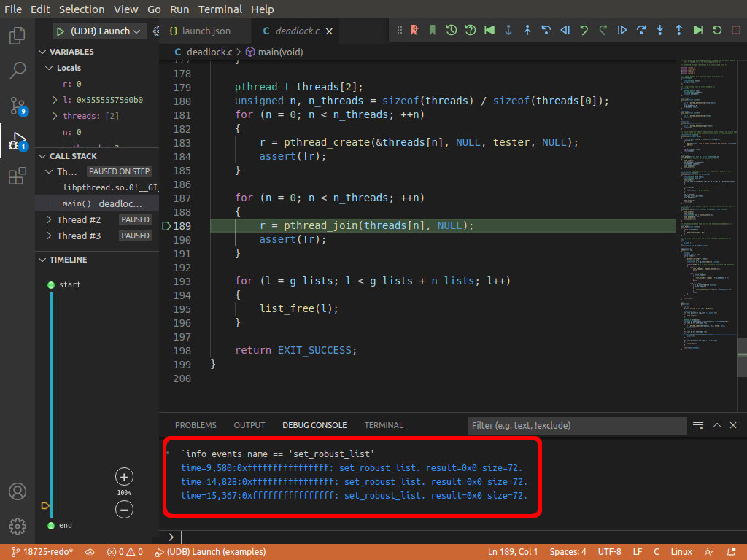Screen dimensions: 747x560
Task: Open the Selection menu
Action: tap(82, 9)
